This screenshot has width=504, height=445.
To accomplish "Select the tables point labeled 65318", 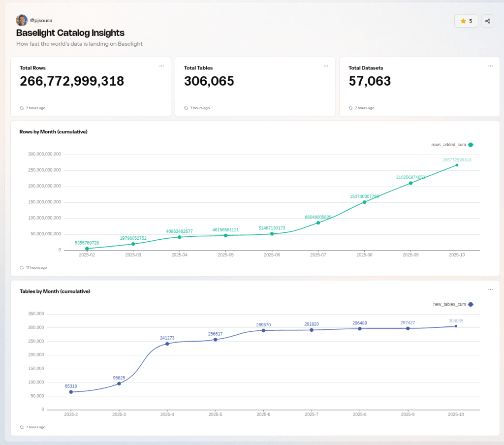I will click(x=71, y=392).
